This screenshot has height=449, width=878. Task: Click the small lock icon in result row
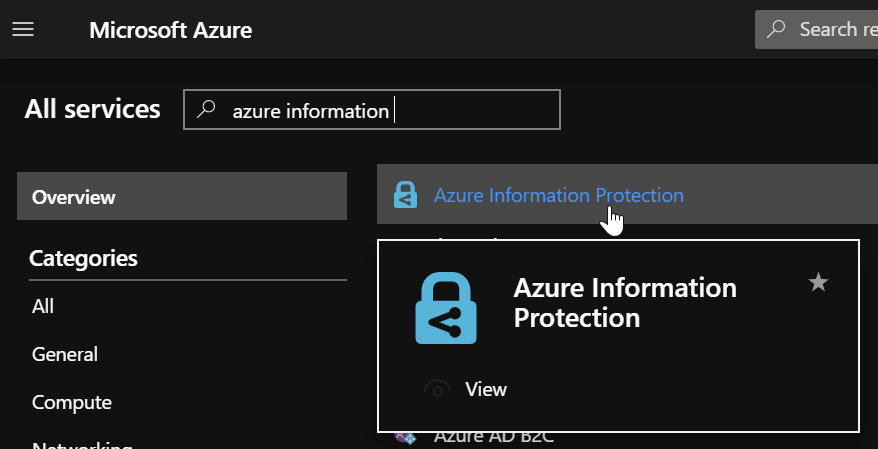[405, 195]
